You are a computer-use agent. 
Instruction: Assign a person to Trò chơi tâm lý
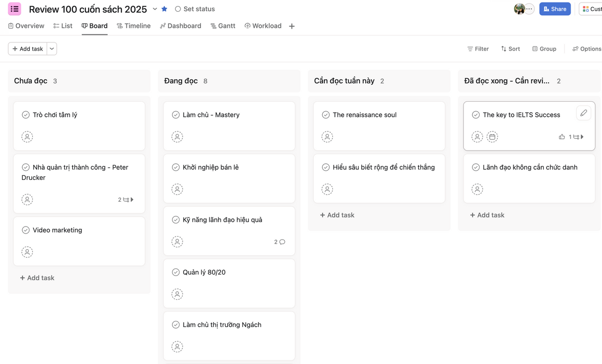(27, 136)
